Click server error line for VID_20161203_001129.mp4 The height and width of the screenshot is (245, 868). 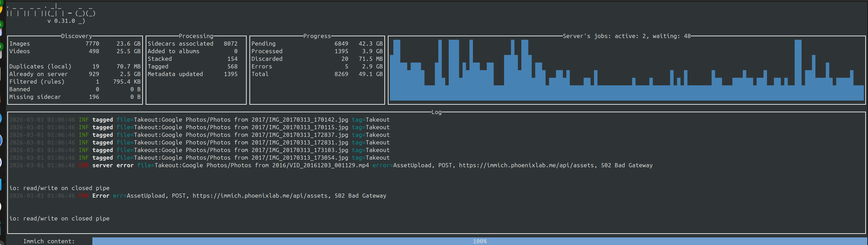(x=331, y=165)
